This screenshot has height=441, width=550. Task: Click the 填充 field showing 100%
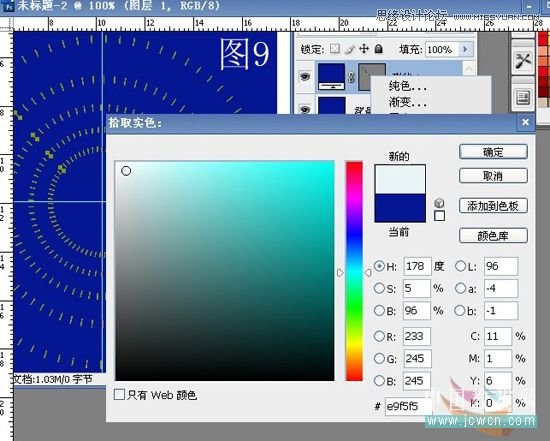442,49
